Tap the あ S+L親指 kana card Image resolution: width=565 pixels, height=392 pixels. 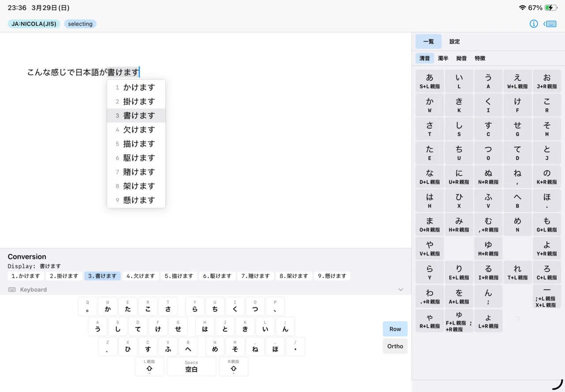[429, 81]
